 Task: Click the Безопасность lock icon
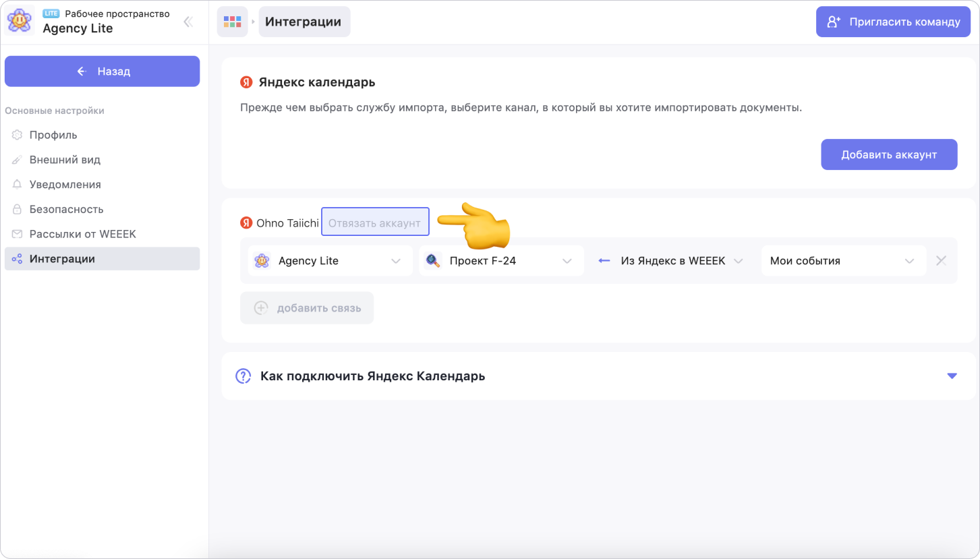(x=17, y=209)
